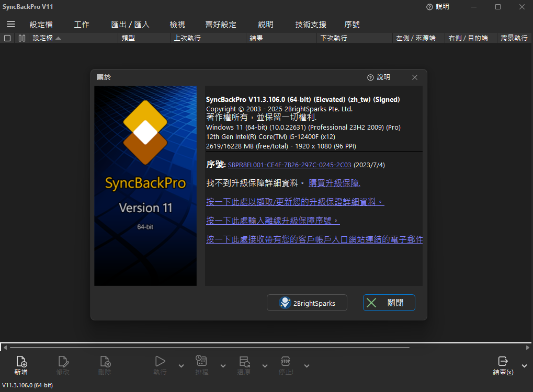Click the Copyright 2BrightSparks Pte. Ltd. line
Screen dimensions: 533x392
point(279,109)
